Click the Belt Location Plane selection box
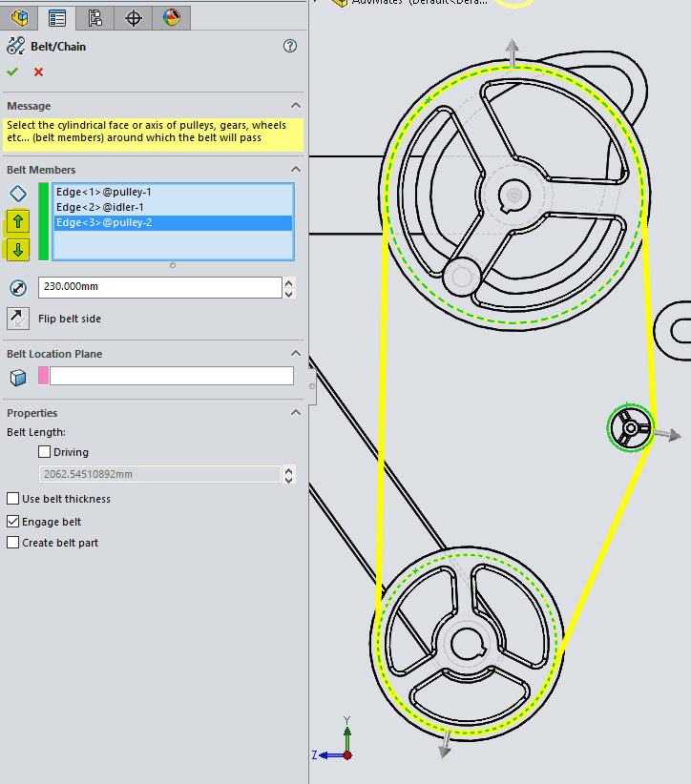This screenshot has width=691, height=784. (171, 376)
